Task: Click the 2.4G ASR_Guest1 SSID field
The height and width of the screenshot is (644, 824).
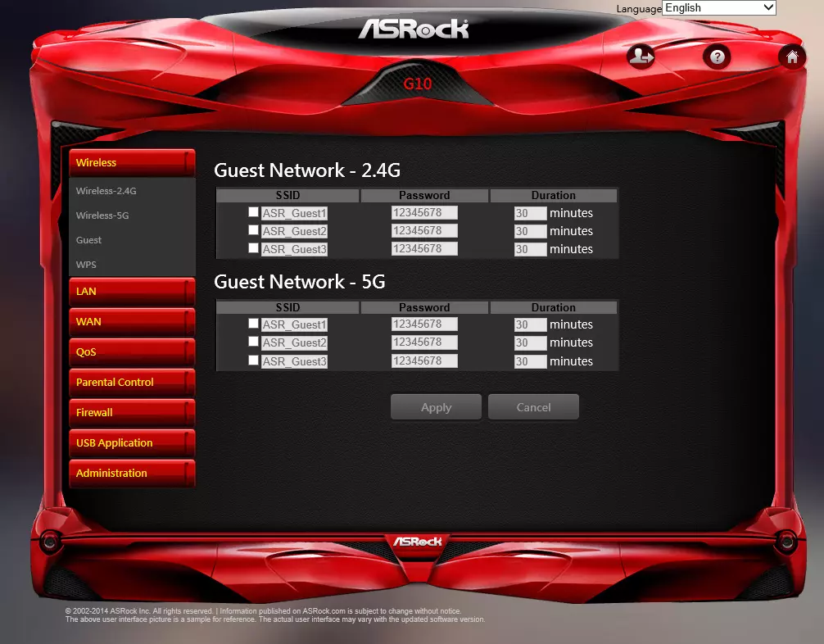Action: (x=294, y=213)
